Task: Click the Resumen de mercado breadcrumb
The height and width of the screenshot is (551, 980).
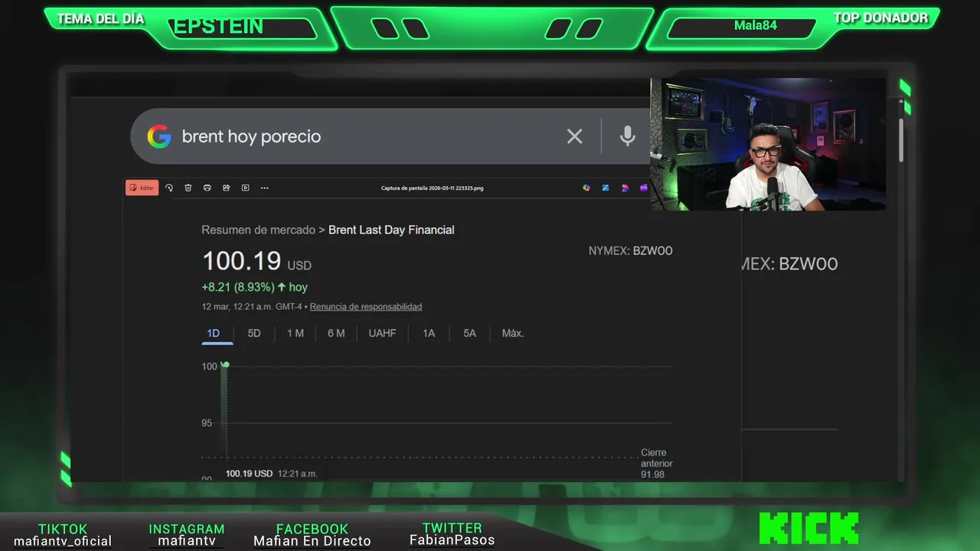Action: [258, 230]
